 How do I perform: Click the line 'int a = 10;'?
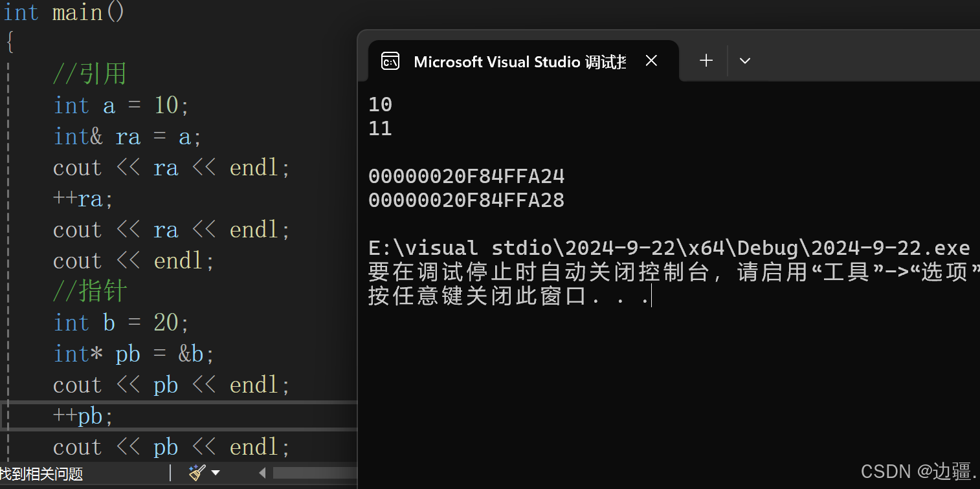pos(121,105)
